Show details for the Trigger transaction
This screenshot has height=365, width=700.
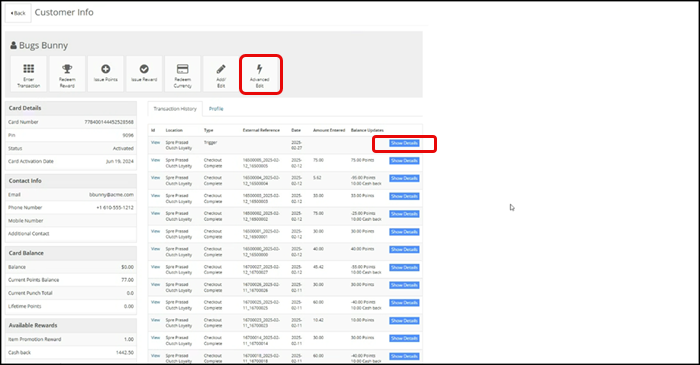404,143
